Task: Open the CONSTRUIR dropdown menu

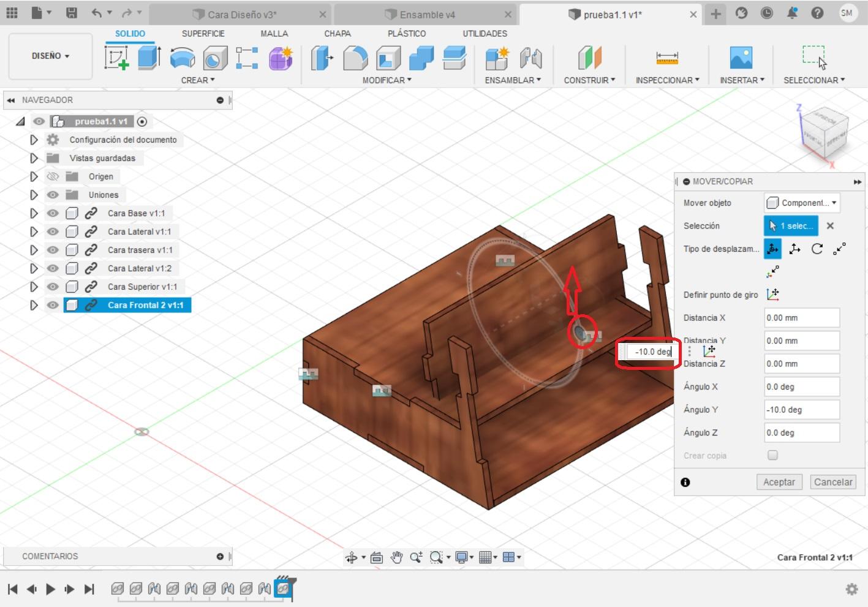Action: [x=589, y=80]
